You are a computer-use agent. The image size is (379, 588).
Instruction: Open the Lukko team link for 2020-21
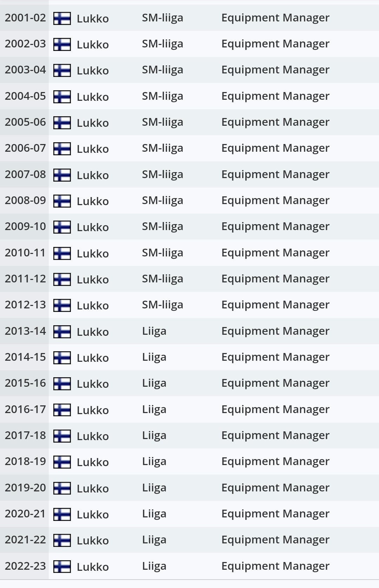point(93,515)
